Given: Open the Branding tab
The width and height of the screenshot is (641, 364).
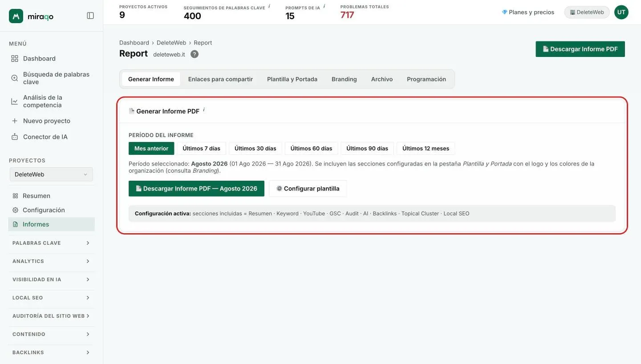Looking at the screenshot, I should [x=344, y=79].
